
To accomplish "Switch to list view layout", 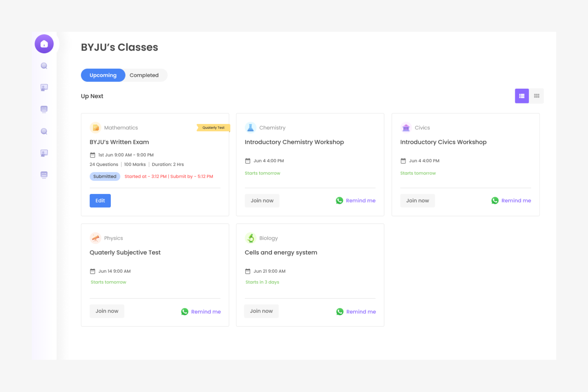I will (x=522, y=96).
